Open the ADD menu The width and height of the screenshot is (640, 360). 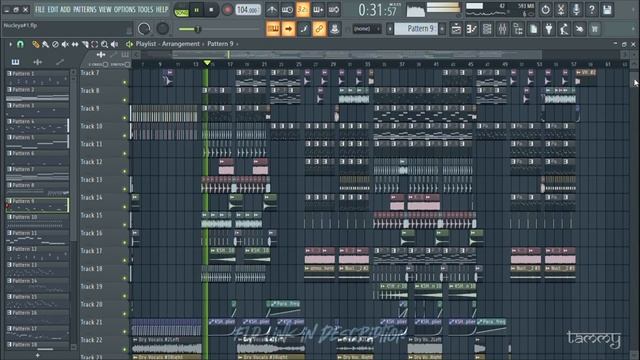click(x=65, y=9)
